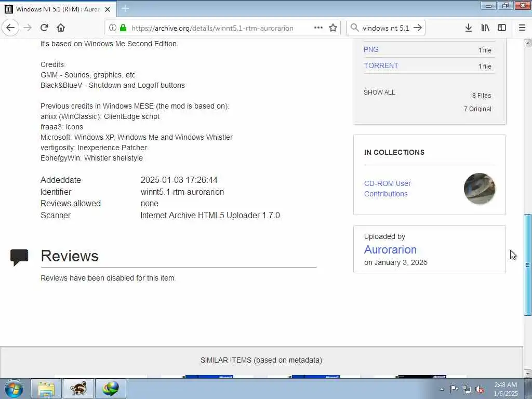Viewport: 532px width, 399px height.
Task: Open the PNG download link
Action: 371,49
